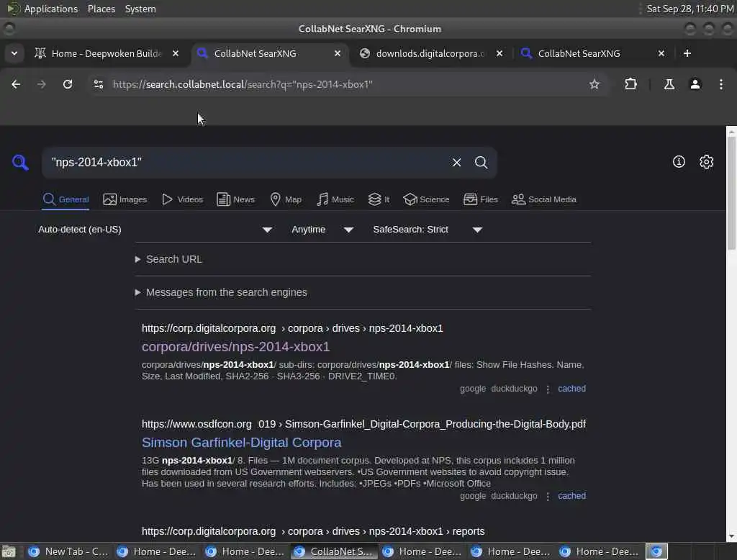View site information icon in address bar
737x560 pixels.
(x=98, y=84)
